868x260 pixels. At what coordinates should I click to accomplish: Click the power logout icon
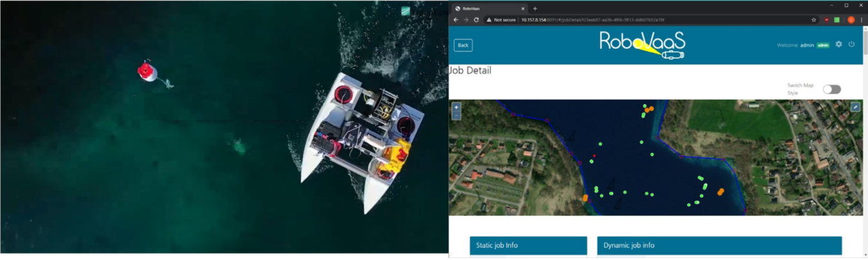click(851, 44)
